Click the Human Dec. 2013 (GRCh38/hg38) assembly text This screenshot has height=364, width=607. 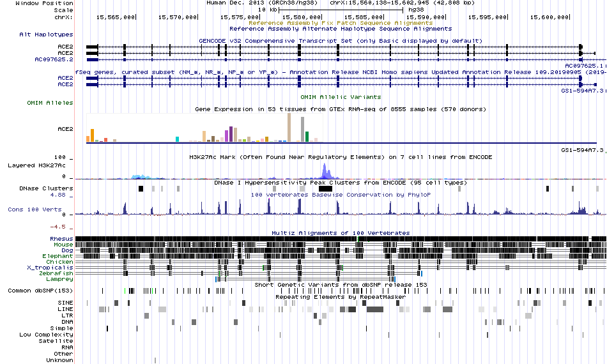point(262,3)
